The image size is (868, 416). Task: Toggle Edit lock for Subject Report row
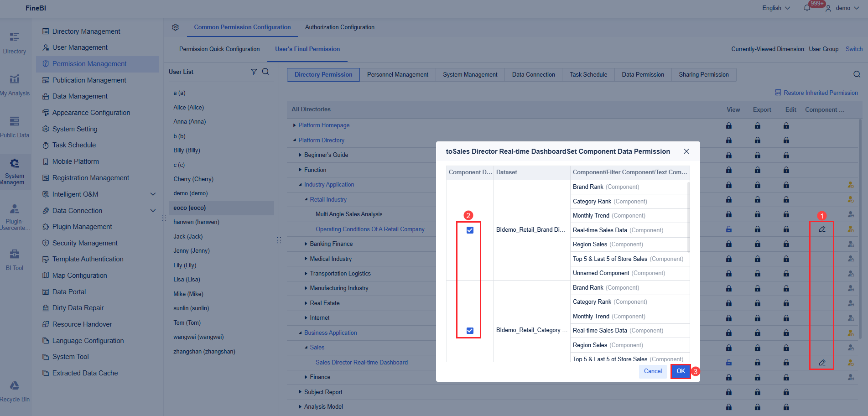(x=786, y=392)
